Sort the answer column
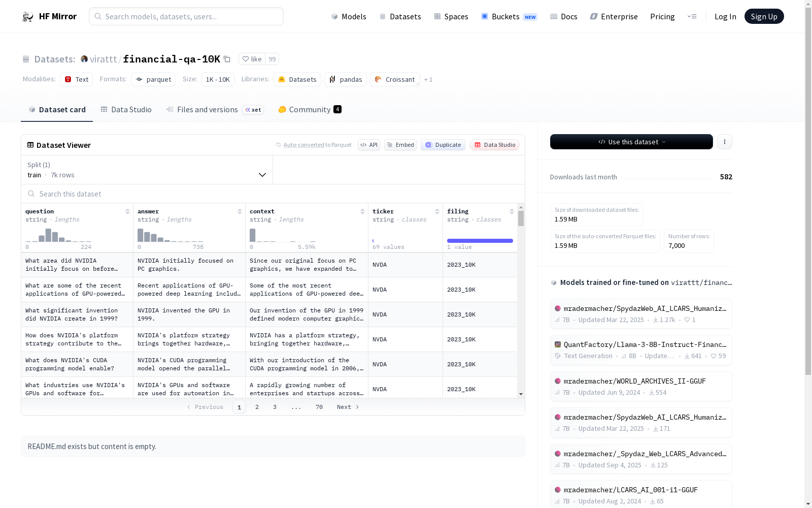 click(x=240, y=211)
